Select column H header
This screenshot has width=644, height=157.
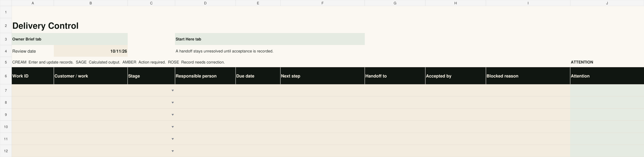(x=455, y=3)
